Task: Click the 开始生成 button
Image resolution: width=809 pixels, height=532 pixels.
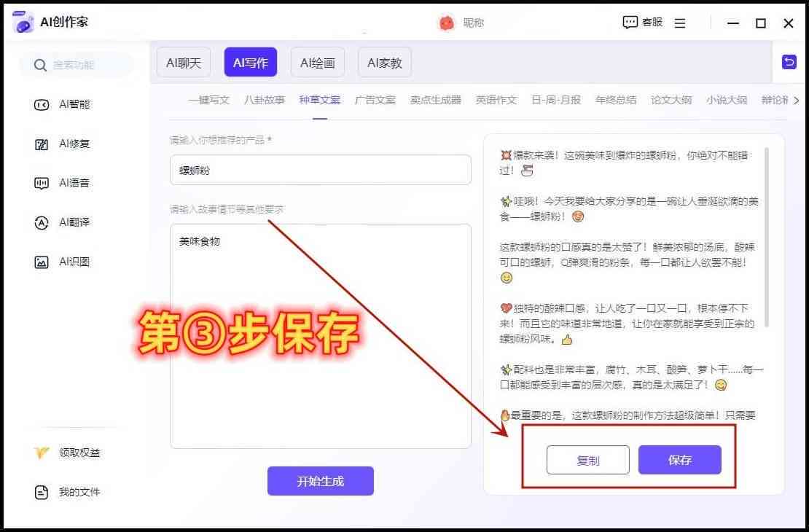Action: [x=321, y=482]
